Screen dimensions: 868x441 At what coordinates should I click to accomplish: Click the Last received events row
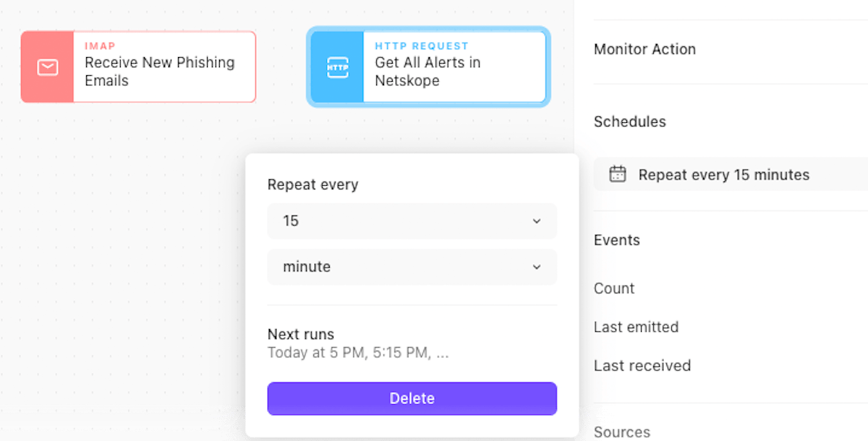coord(642,366)
